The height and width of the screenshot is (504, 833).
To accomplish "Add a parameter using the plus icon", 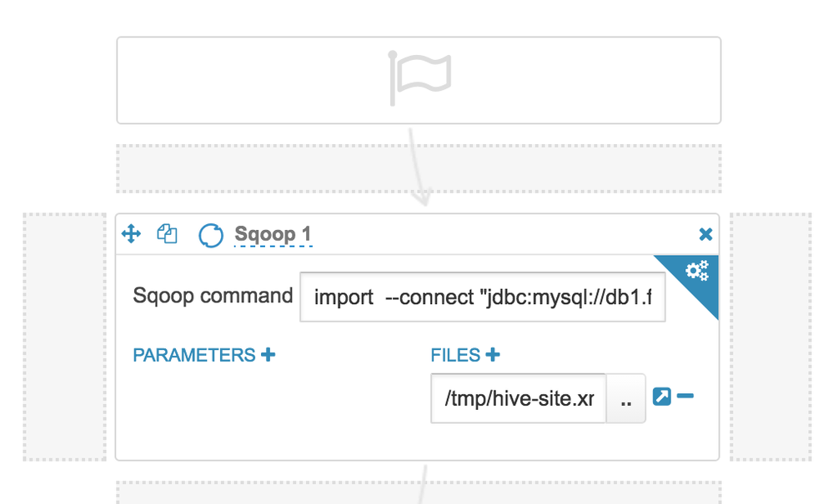I will pyautogui.click(x=267, y=354).
